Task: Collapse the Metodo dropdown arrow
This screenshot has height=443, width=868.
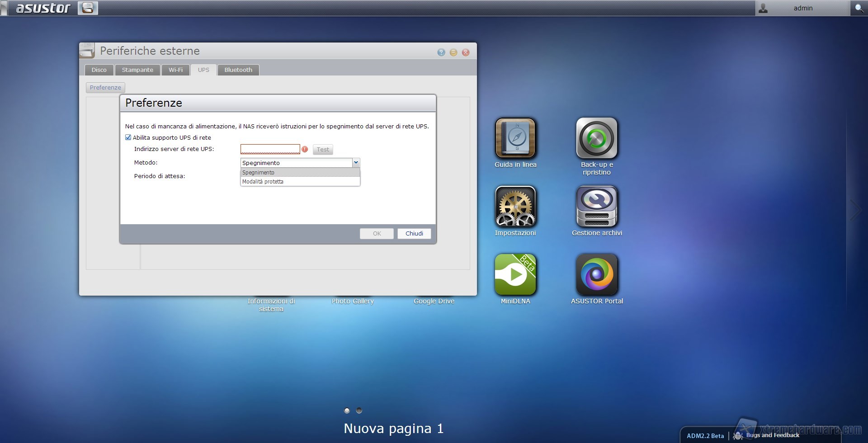Action: pyautogui.click(x=356, y=163)
